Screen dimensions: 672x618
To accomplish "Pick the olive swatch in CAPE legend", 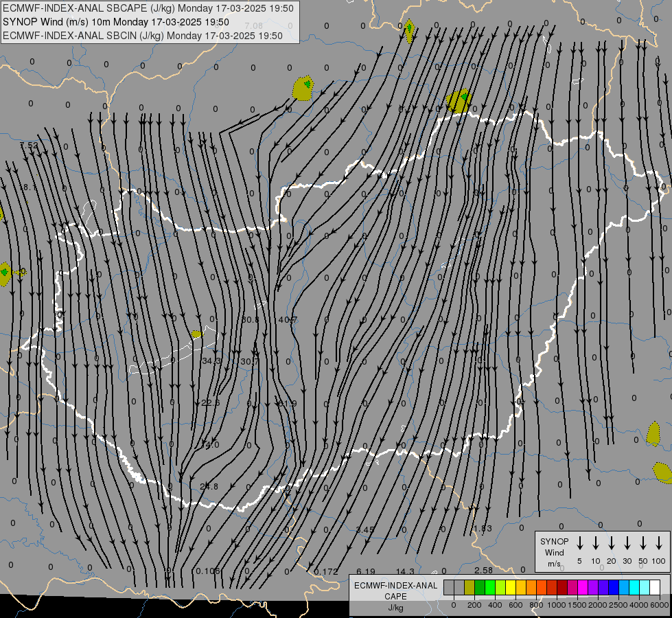I will tap(470, 588).
